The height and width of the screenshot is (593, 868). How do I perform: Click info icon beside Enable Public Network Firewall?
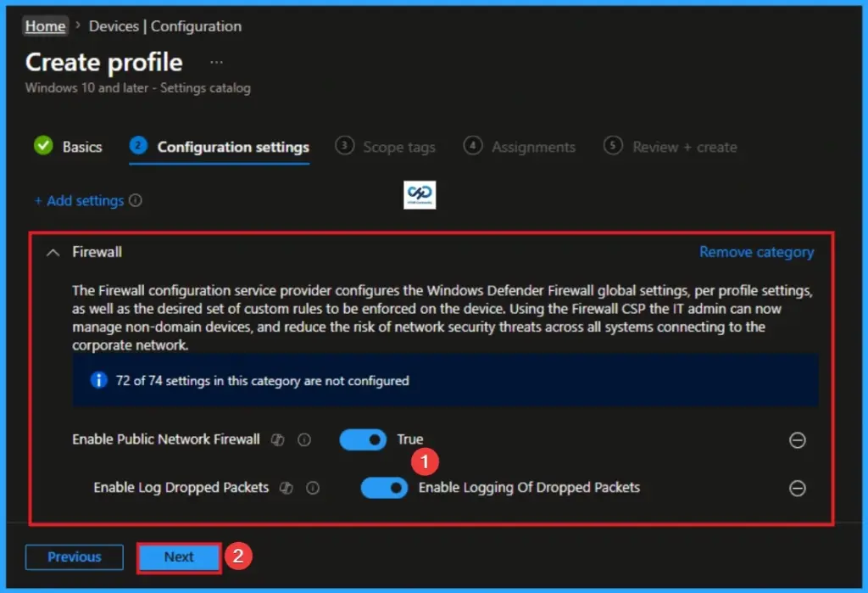304,439
